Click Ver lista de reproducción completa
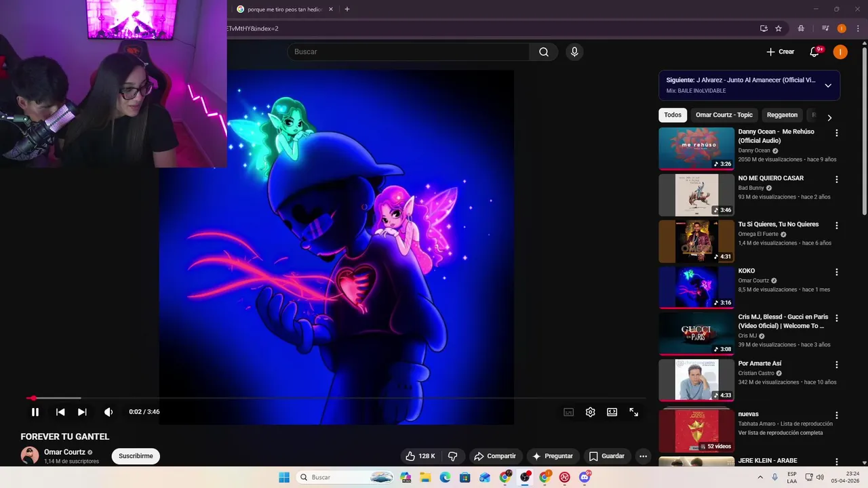This screenshot has height=488, width=868. 781,432
